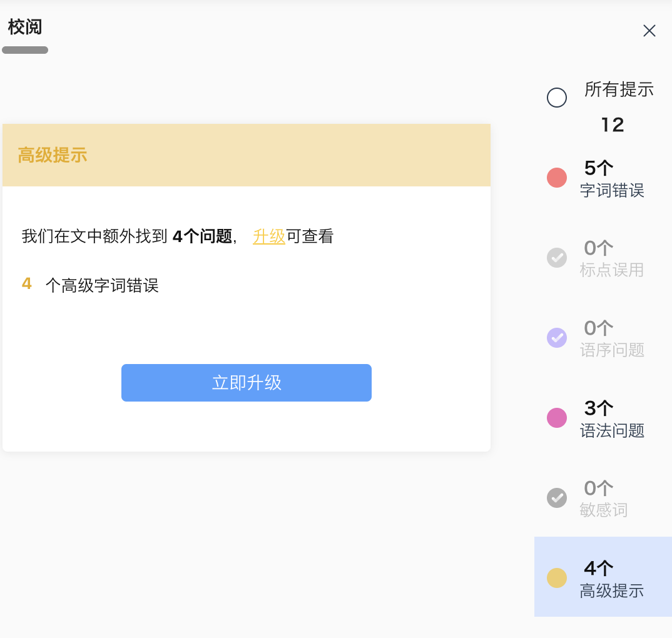The width and height of the screenshot is (672, 638).
Task: Select the 所有提示 empty circle
Action: tap(557, 98)
